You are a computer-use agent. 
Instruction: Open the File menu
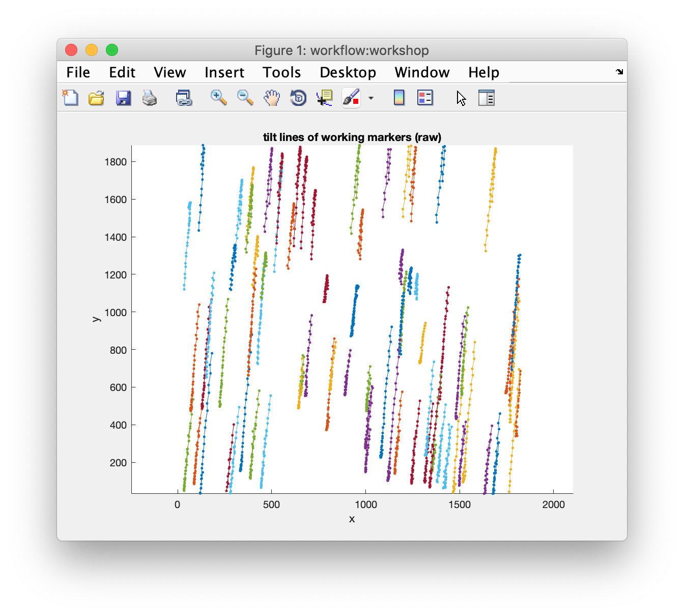point(78,72)
